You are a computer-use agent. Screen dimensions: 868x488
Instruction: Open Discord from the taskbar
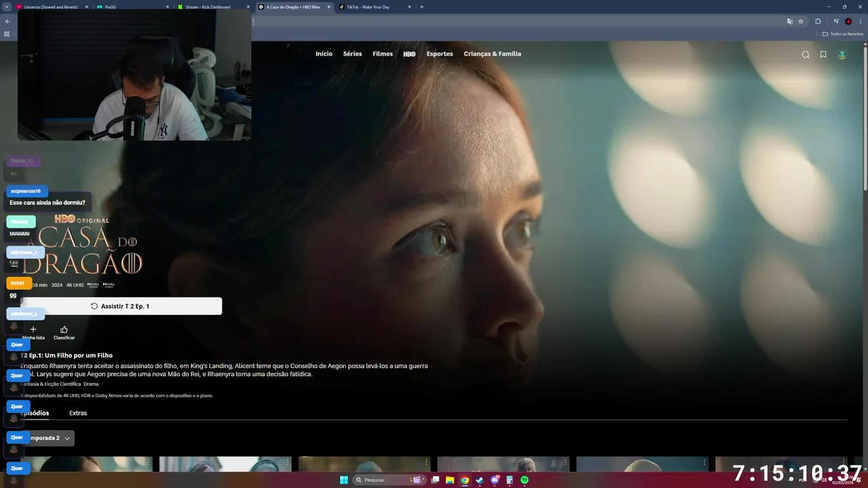click(x=494, y=480)
